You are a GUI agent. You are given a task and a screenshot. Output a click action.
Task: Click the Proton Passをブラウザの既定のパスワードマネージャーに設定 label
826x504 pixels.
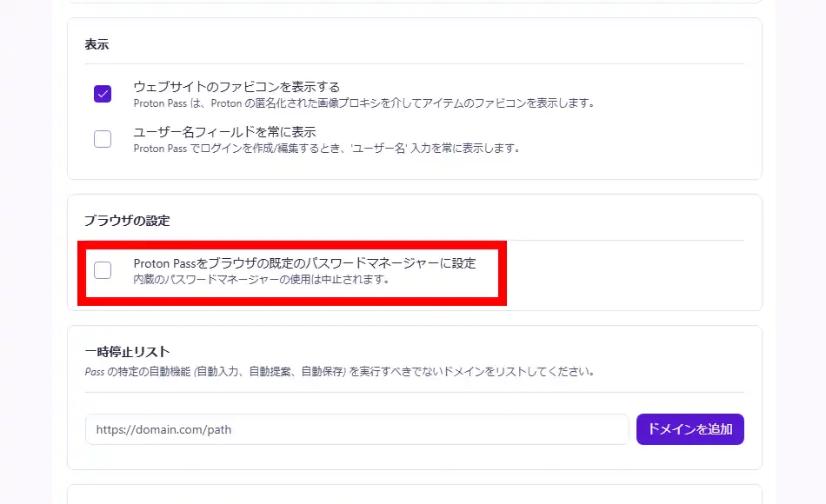tap(304, 263)
